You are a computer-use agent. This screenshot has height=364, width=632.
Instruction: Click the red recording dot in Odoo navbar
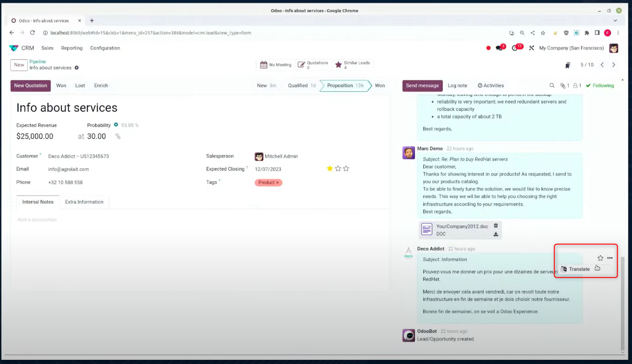488,48
